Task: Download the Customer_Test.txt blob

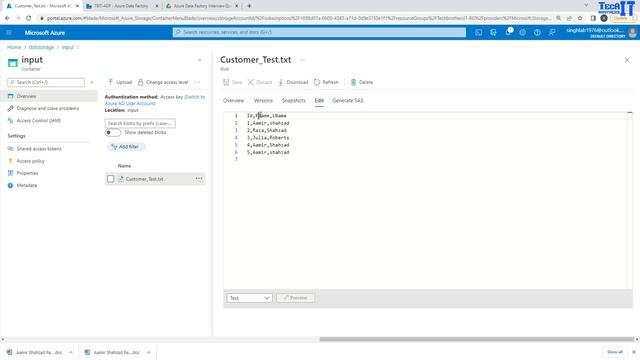Action: (x=293, y=82)
